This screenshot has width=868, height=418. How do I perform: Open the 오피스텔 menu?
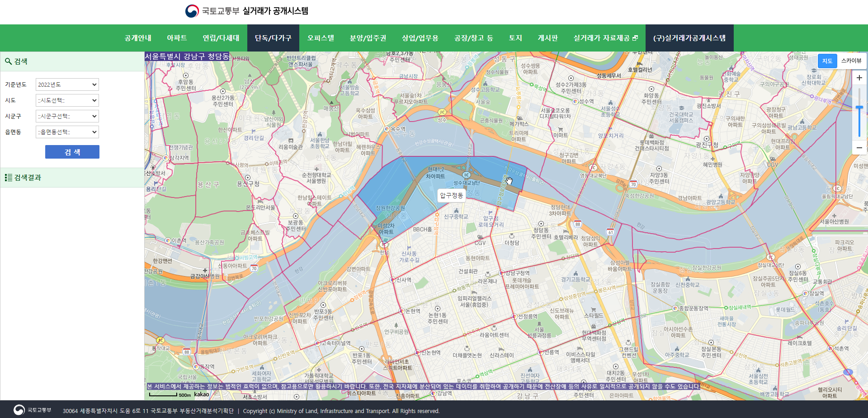(x=321, y=38)
